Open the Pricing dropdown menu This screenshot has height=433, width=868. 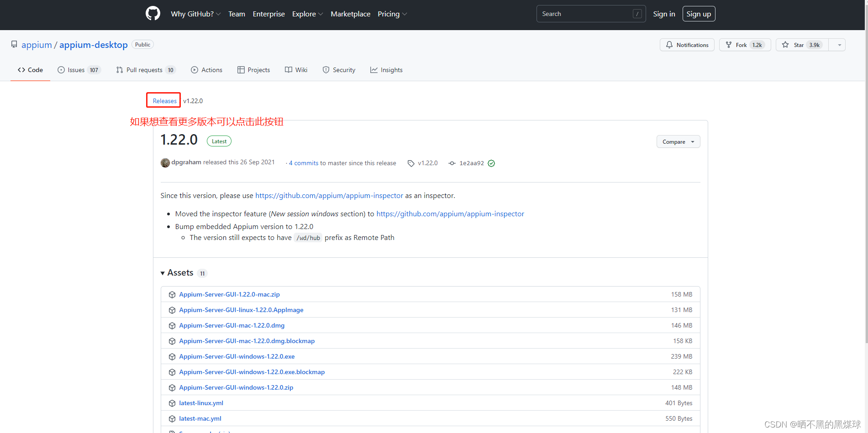click(x=392, y=14)
